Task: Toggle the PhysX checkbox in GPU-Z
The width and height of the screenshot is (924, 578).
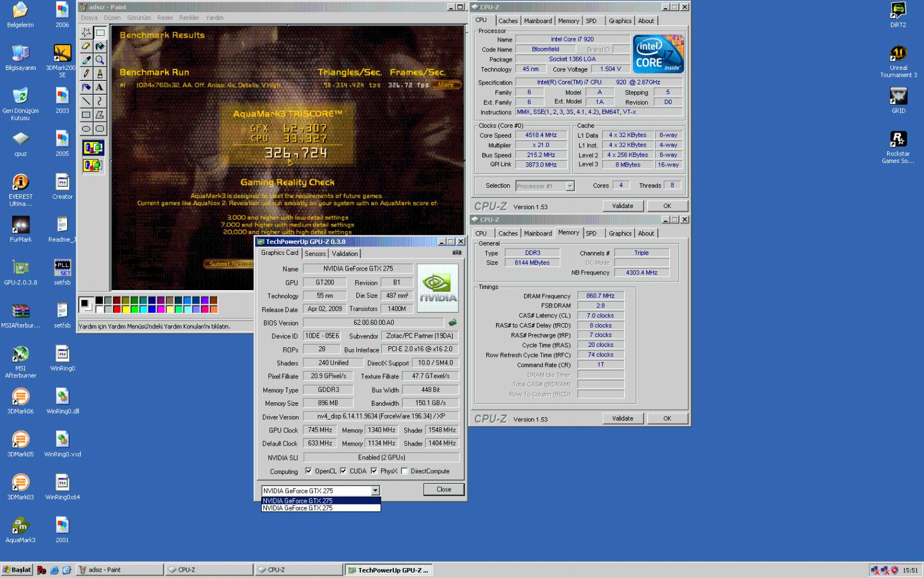Action: (x=374, y=471)
